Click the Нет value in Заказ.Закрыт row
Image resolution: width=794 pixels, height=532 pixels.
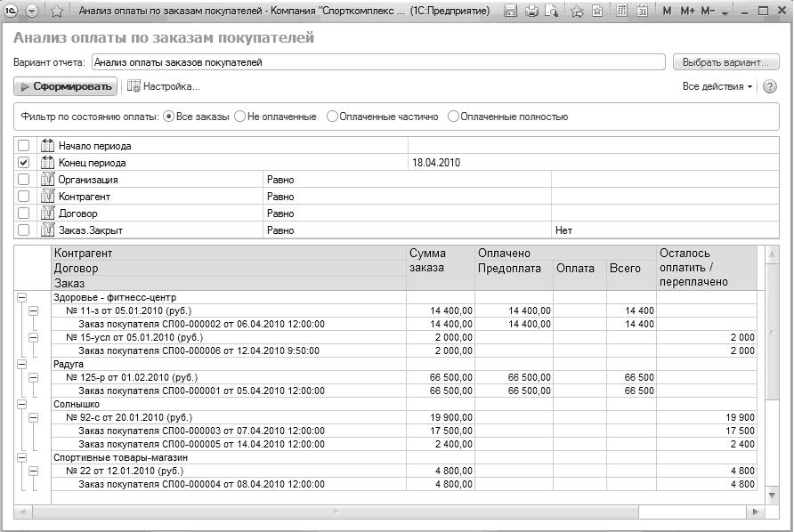pyautogui.click(x=563, y=230)
